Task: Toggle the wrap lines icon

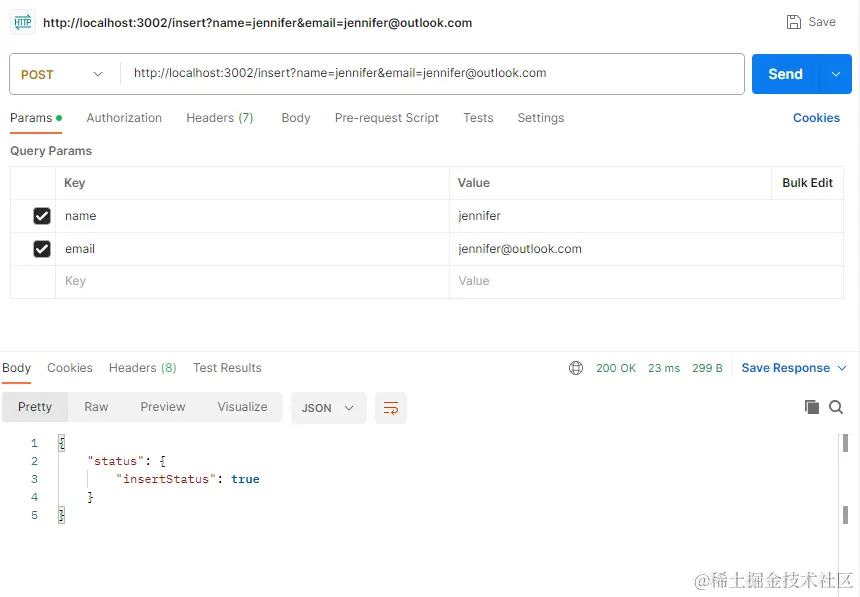Action: [x=391, y=408]
